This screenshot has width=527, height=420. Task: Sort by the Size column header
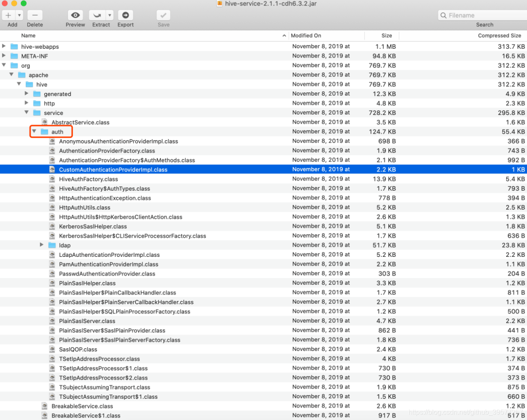tap(387, 36)
